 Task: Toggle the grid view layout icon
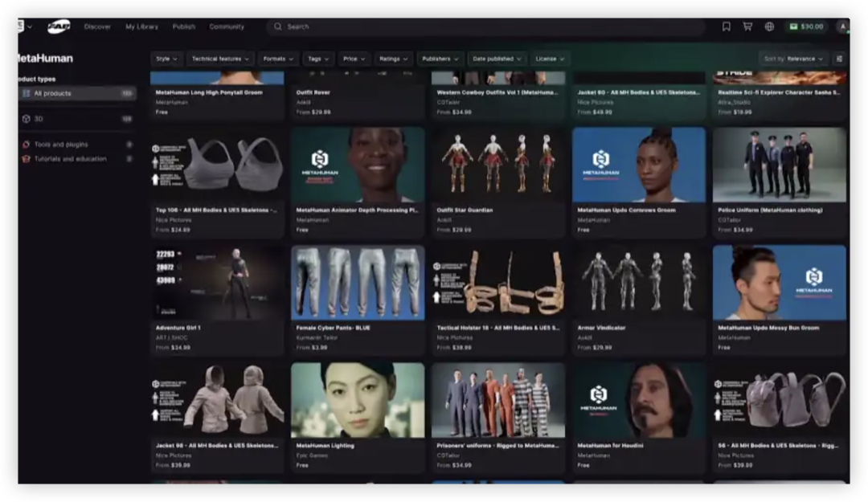click(x=839, y=59)
